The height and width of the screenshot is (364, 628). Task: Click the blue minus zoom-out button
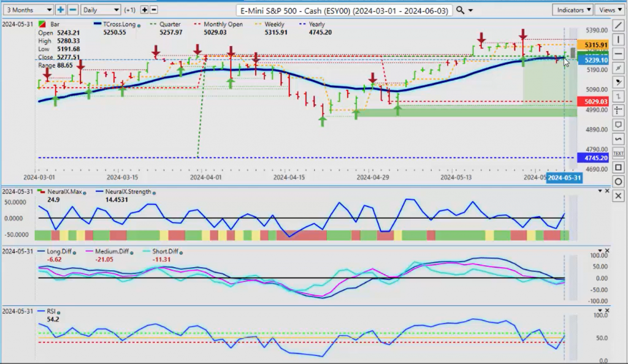(72, 10)
